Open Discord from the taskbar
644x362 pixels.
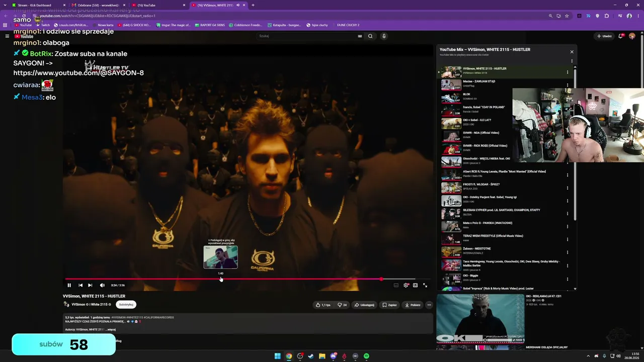(333, 356)
